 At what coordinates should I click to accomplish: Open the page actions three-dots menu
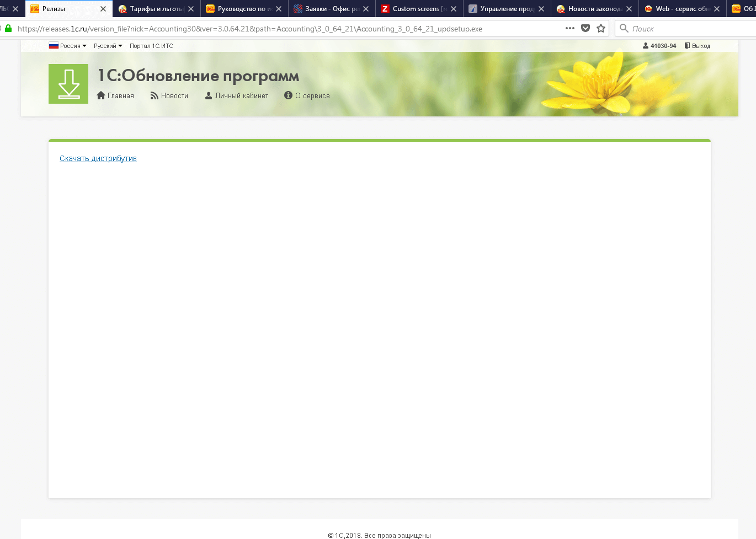(x=570, y=28)
